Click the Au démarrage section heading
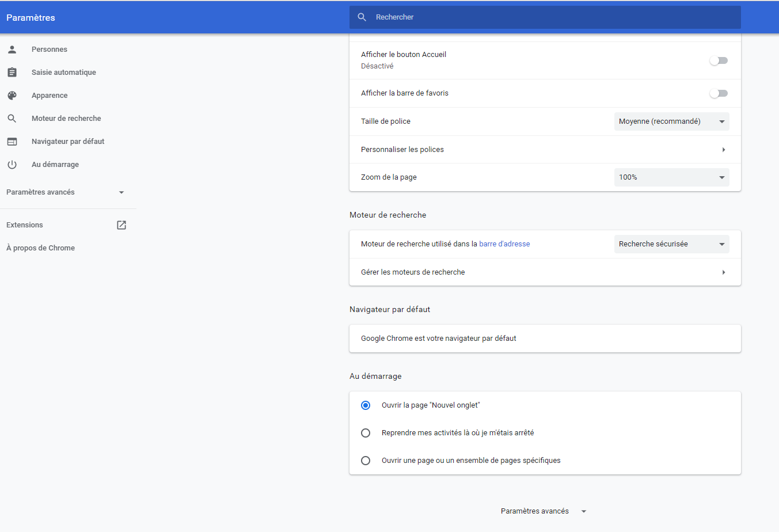This screenshot has width=779, height=532. [x=375, y=376]
